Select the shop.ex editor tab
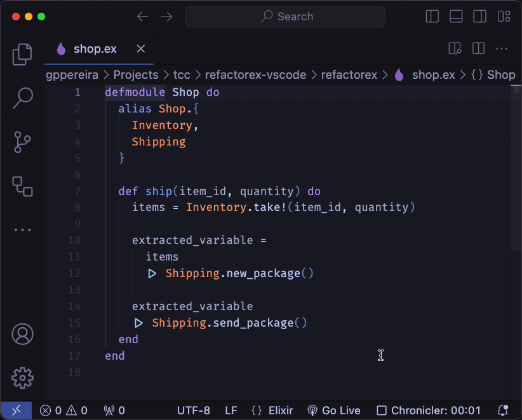Image resolution: width=522 pixels, height=420 pixels. pyautogui.click(x=95, y=49)
